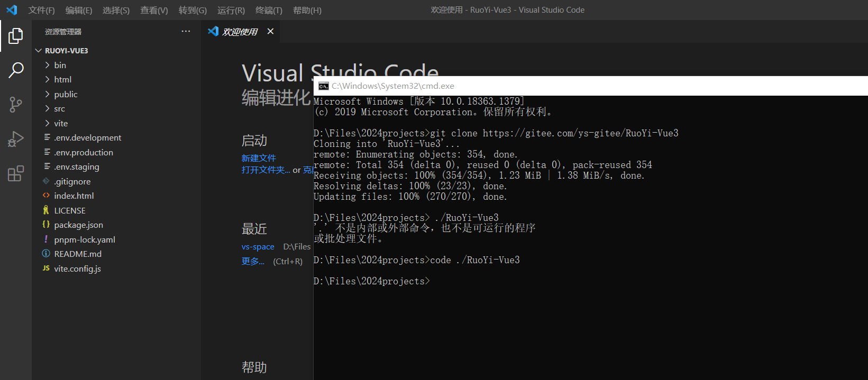This screenshot has height=380, width=868.
Task: Click the vite.config.js JS icon
Action: pyautogui.click(x=47, y=268)
